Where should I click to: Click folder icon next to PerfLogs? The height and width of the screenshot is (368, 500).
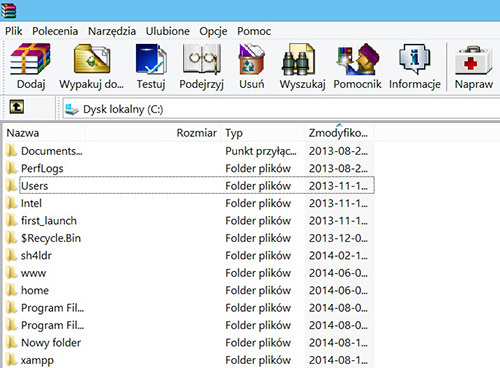[11, 168]
